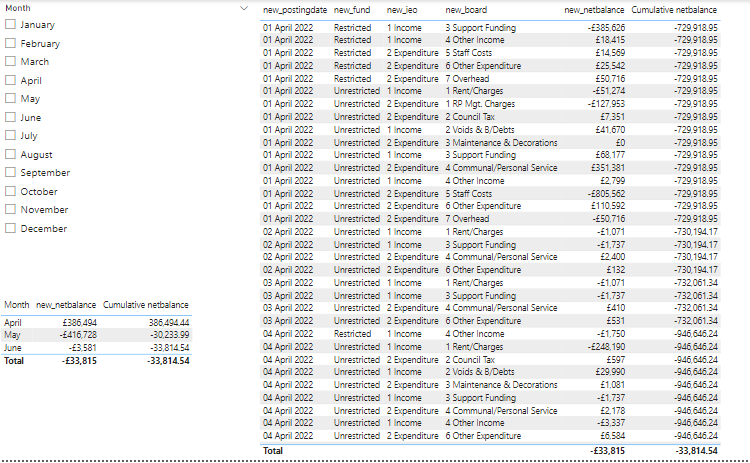This screenshot has height=463, width=750.
Task: Click the £597 netbalance cell
Action: [616, 360]
